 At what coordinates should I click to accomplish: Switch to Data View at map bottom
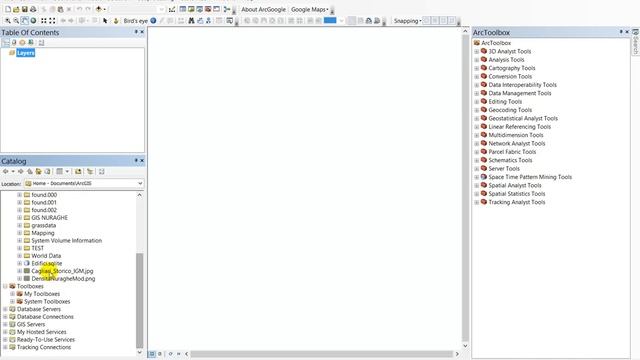pyautogui.click(x=152, y=354)
